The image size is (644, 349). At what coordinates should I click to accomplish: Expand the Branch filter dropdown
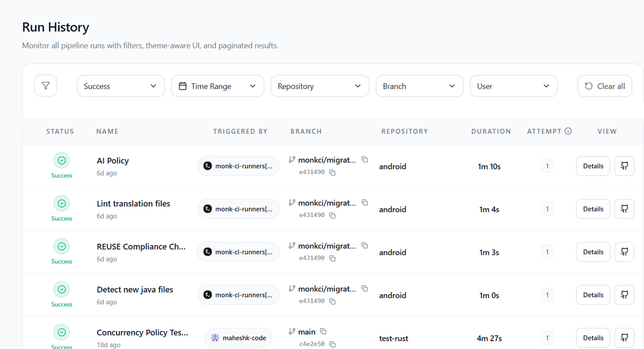coord(419,86)
